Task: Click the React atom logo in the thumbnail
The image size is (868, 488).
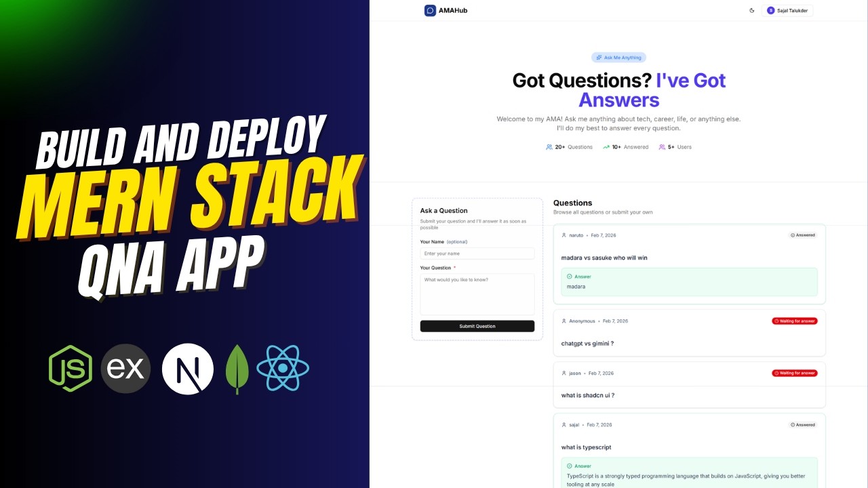Action: (283, 368)
